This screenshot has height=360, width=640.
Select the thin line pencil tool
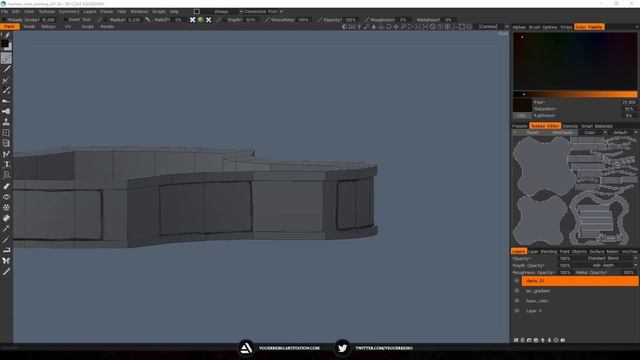coord(6,69)
